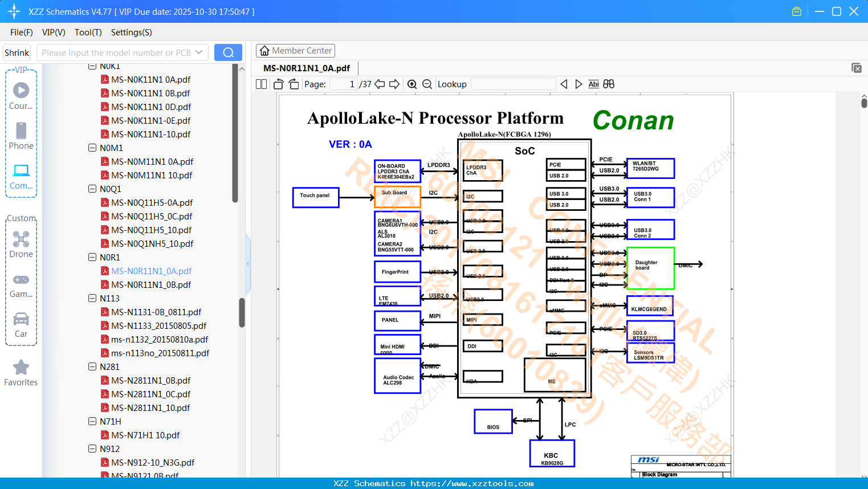Click the N281 folder label
The width and height of the screenshot is (868, 489).
point(109,366)
